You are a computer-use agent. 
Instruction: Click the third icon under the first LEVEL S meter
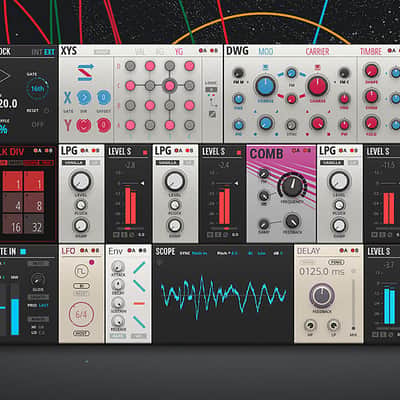(132, 235)
